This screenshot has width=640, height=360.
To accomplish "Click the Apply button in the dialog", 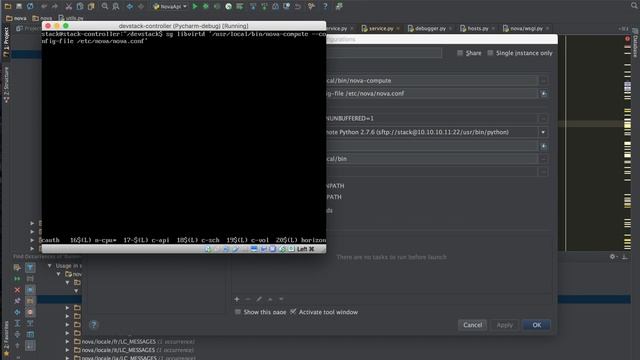I will pyautogui.click(x=504, y=325).
